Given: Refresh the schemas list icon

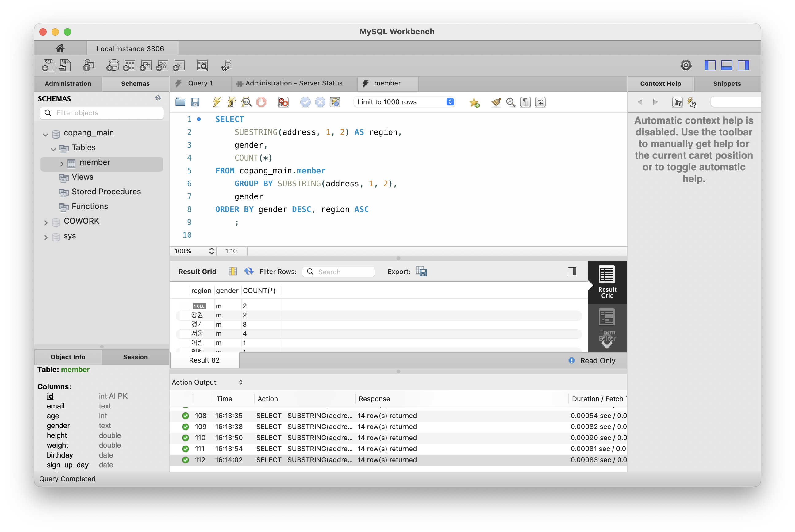Looking at the screenshot, I should pos(158,98).
